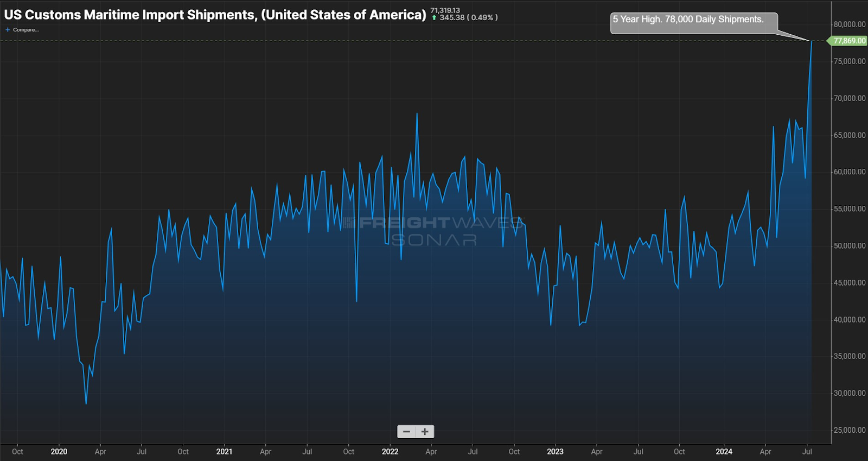Click the 65,000.00 y-axis label
The width and height of the screenshot is (868, 461).
(x=850, y=135)
